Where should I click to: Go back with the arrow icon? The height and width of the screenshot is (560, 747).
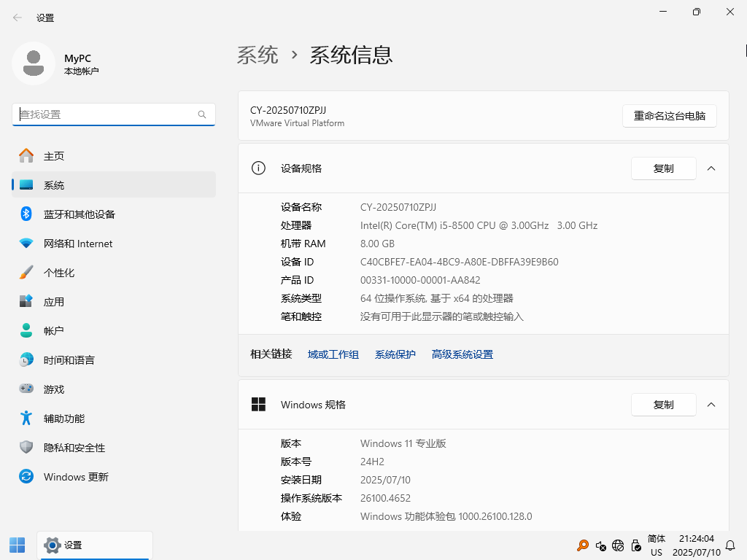(x=18, y=17)
